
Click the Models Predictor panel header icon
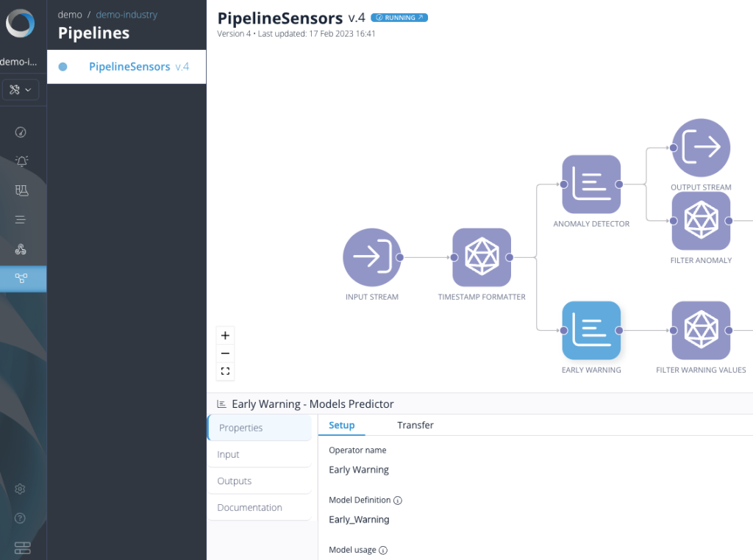click(x=221, y=404)
